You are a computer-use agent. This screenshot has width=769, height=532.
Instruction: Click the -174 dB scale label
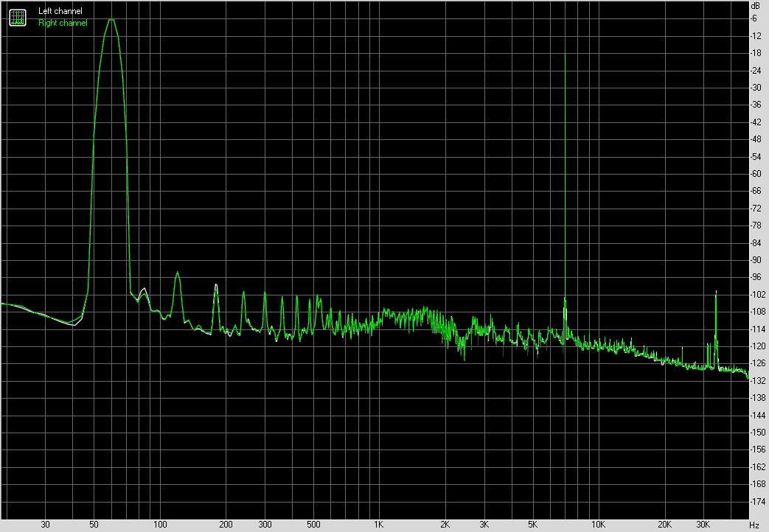756,502
